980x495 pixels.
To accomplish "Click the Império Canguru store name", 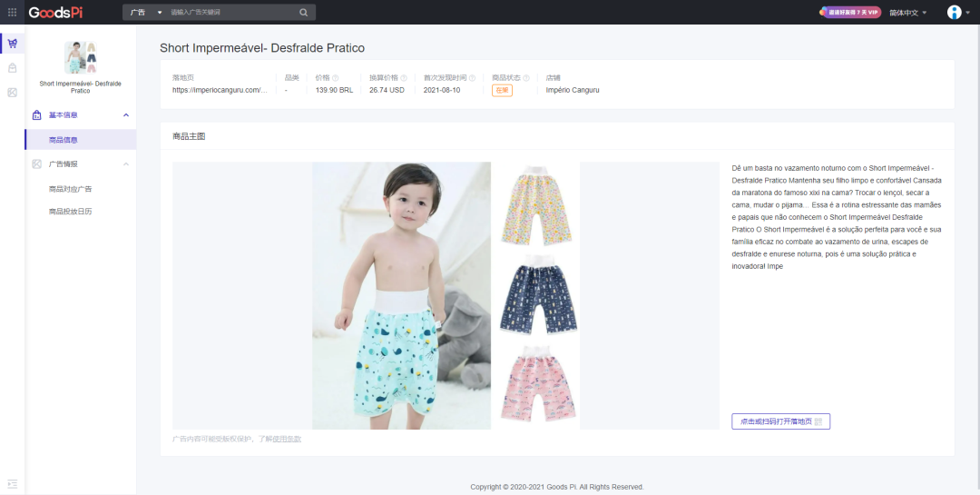I will [573, 90].
